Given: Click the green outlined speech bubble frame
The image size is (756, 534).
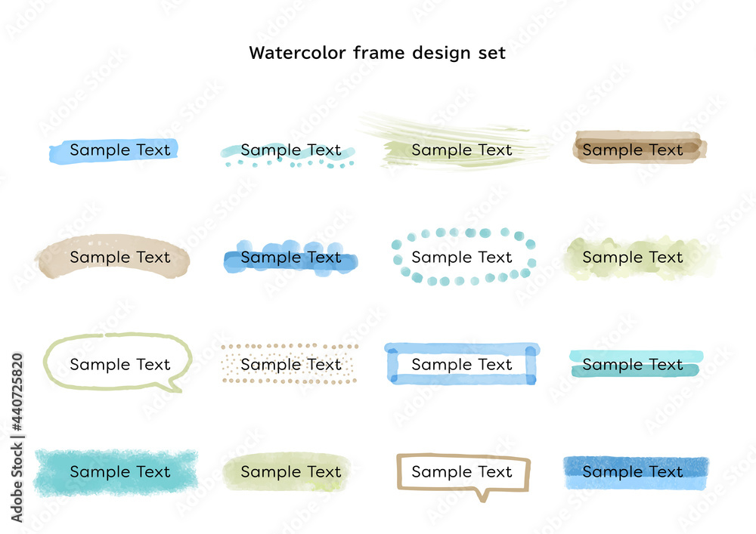Looking at the screenshot, I should tap(118, 362).
